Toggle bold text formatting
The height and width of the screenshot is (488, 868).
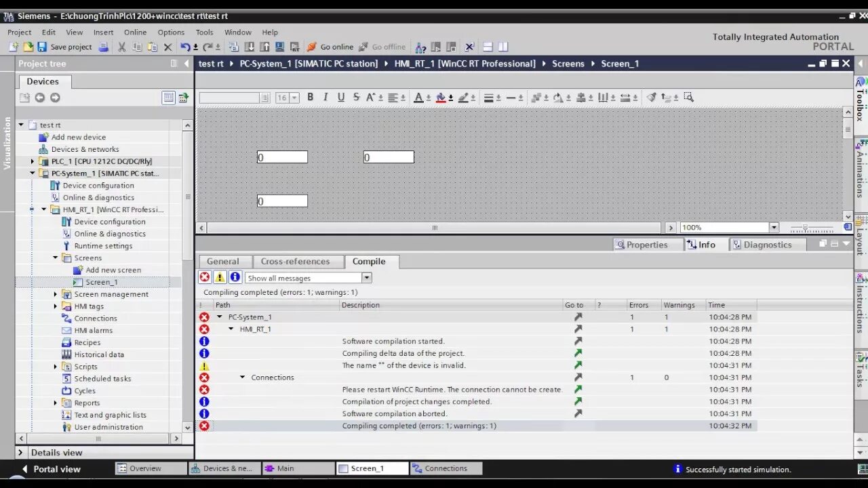(x=311, y=97)
